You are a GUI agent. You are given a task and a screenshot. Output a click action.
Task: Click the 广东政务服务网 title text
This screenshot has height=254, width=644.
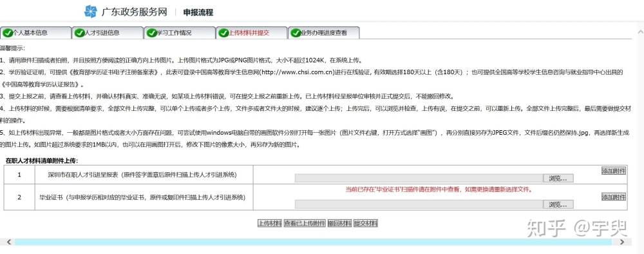point(135,12)
